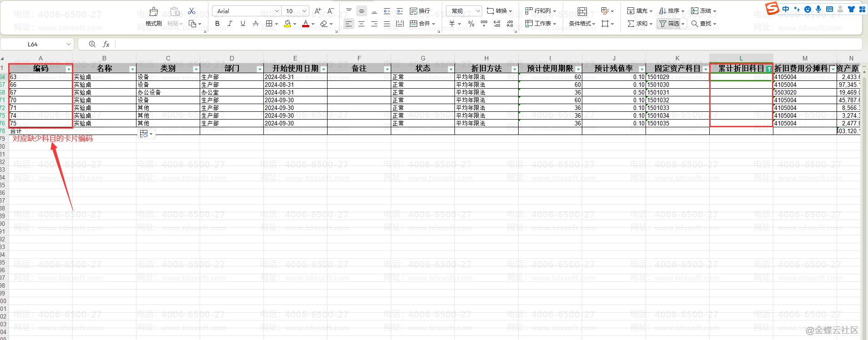868x340 pixels.
Task: Increase font size with A+ icon
Action: tap(318, 11)
